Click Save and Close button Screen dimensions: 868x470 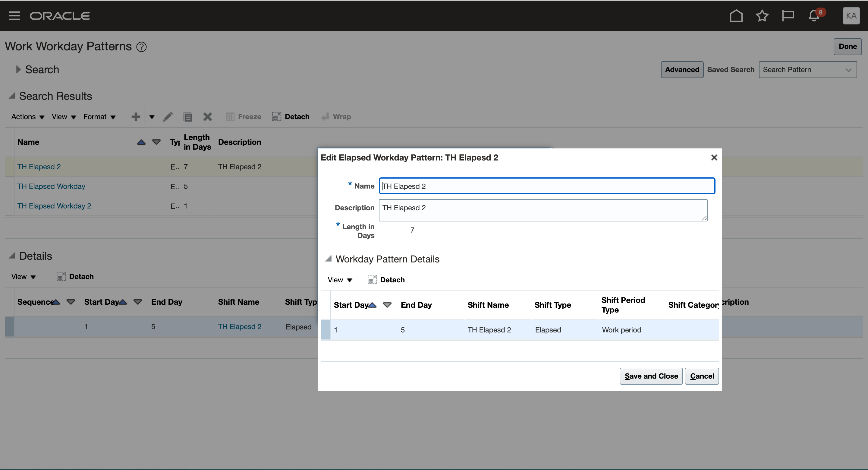click(x=651, y=376)
